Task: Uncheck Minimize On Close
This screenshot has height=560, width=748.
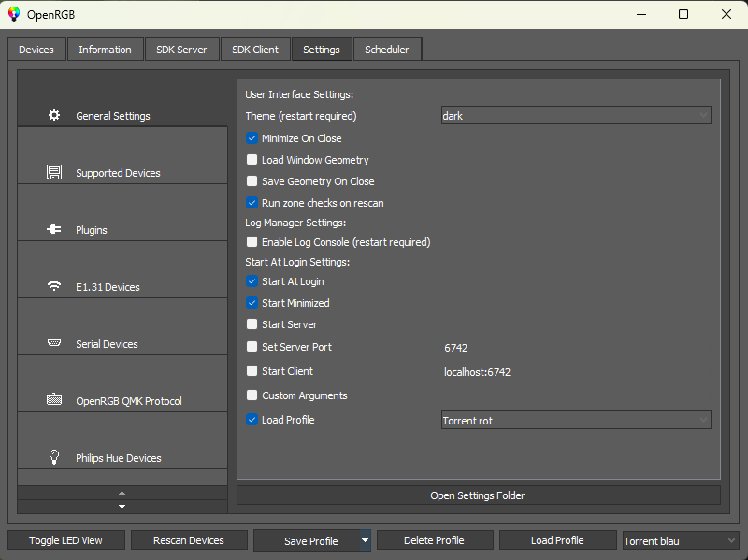Action: 252,138
